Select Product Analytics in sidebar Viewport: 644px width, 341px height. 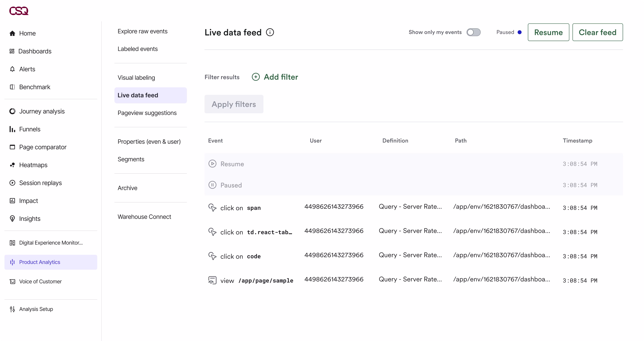(x=51, y=262)
